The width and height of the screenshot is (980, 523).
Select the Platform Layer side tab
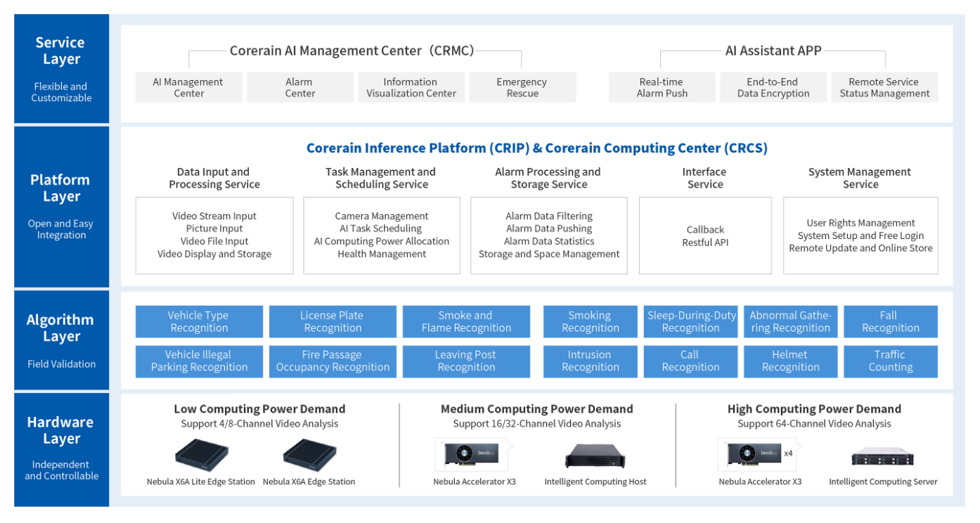pos(61,207)
